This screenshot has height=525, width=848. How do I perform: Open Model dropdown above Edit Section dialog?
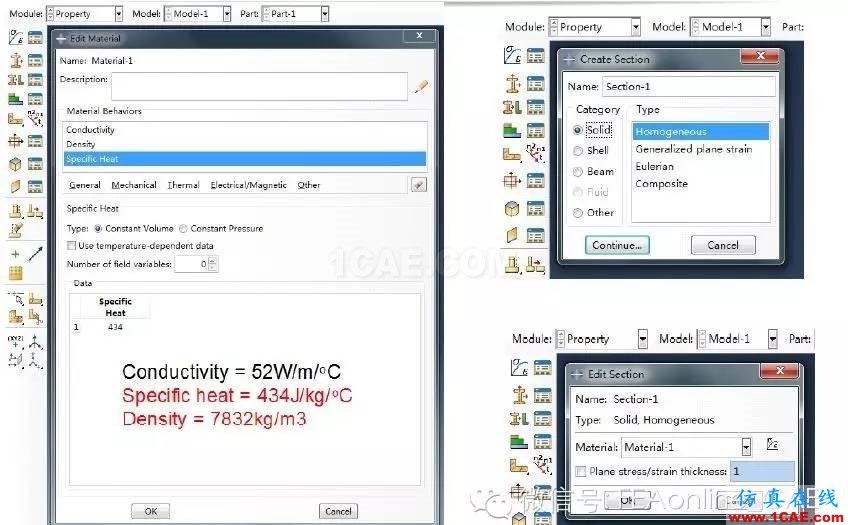pos(773,339)
